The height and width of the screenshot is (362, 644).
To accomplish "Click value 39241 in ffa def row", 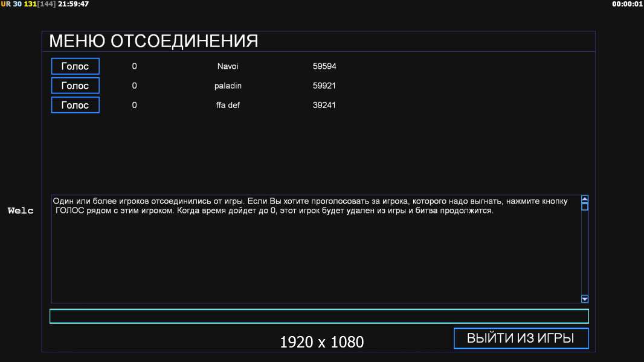I will 324,105.
